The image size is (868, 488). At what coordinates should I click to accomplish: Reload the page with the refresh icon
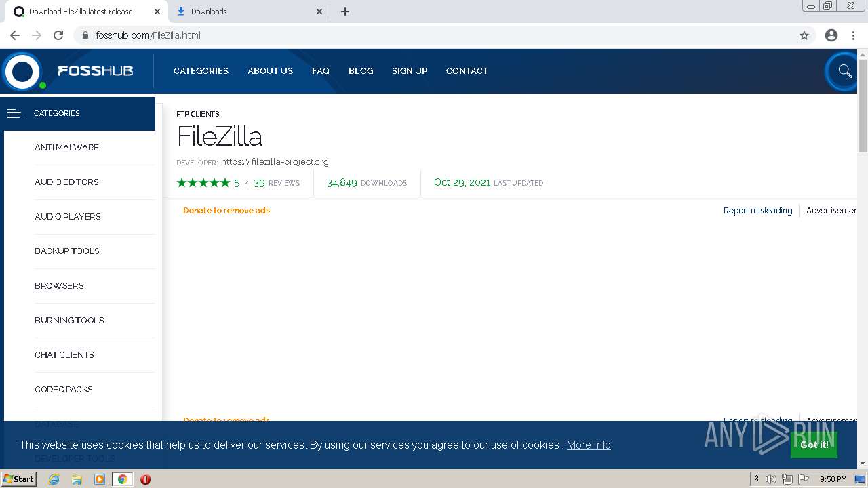point(58,35)
